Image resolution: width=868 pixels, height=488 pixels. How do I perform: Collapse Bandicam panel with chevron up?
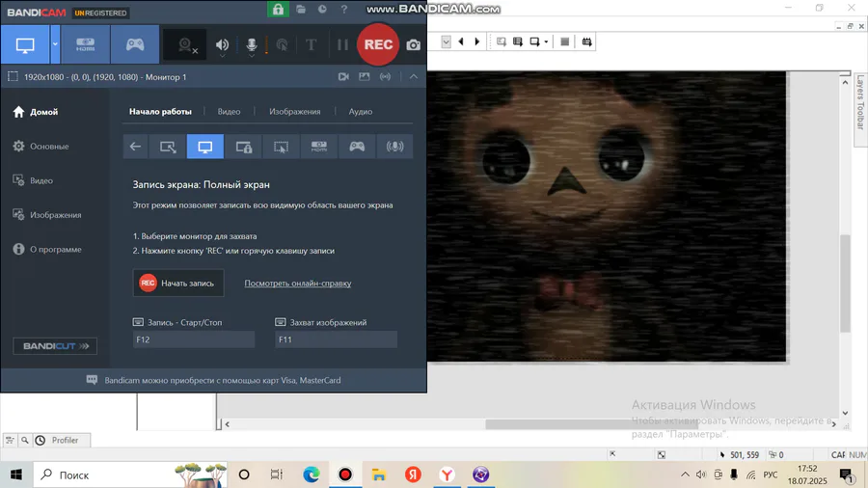pos(414,77)
